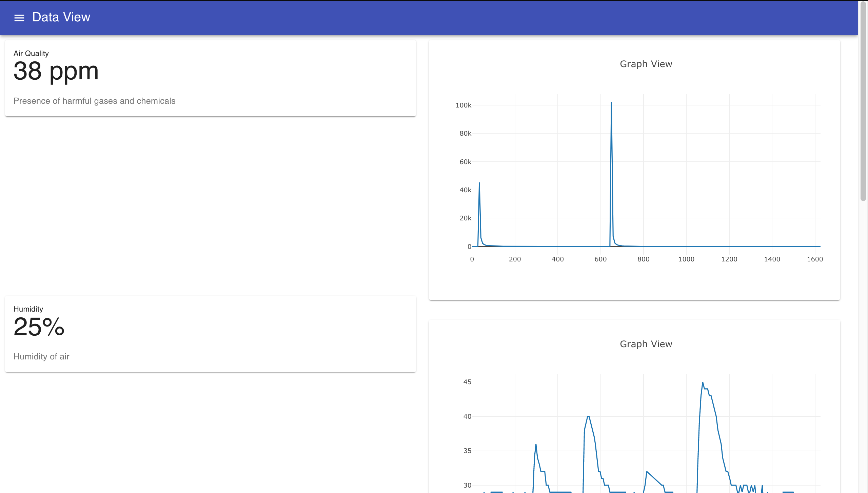Click the vertical page scrollbar thumb
Viewport: 868px width, 493px height.
(863, 102)
